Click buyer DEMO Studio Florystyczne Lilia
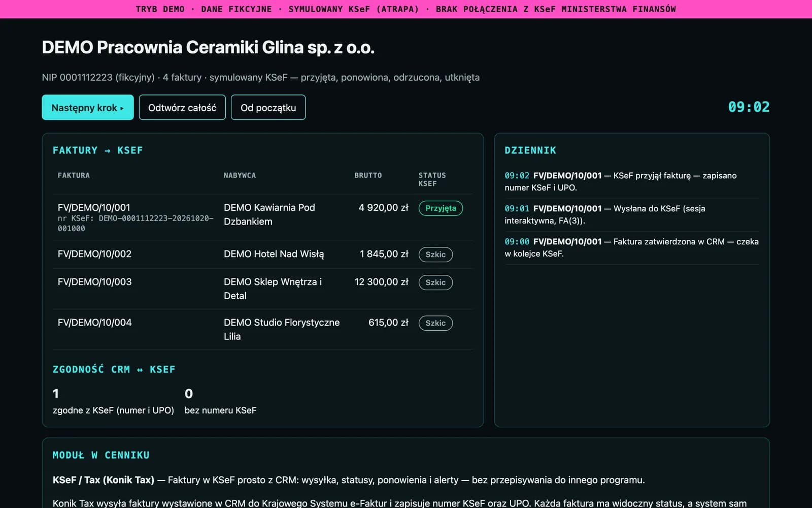 [x=282, y=329]
